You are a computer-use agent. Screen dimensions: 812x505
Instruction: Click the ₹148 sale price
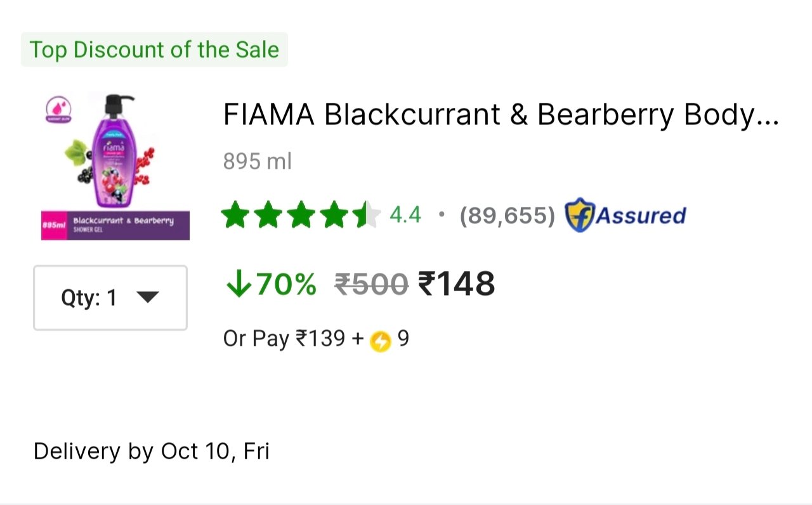point(456,284)
